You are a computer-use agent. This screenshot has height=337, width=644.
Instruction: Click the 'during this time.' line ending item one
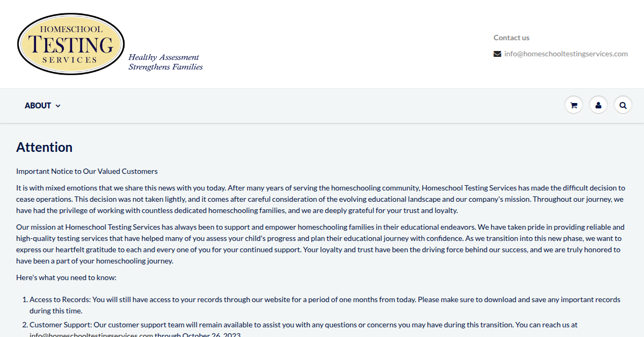(56, 311)
